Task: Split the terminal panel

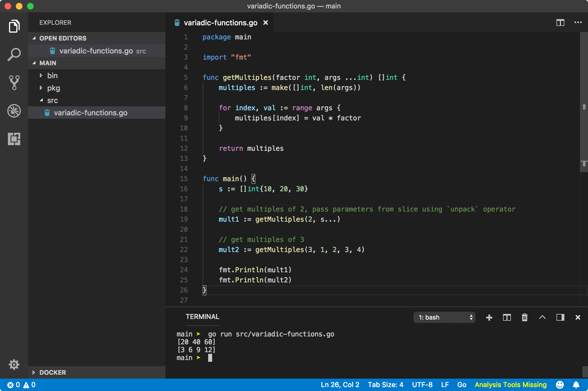Action: pyautogui.click(x=507, y=317)
